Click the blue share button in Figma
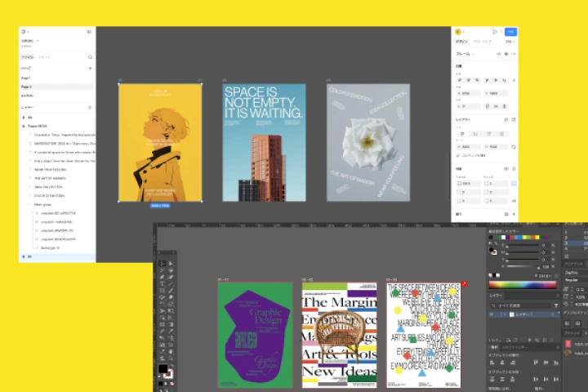The image size is (588, 392). click(510, 32)
